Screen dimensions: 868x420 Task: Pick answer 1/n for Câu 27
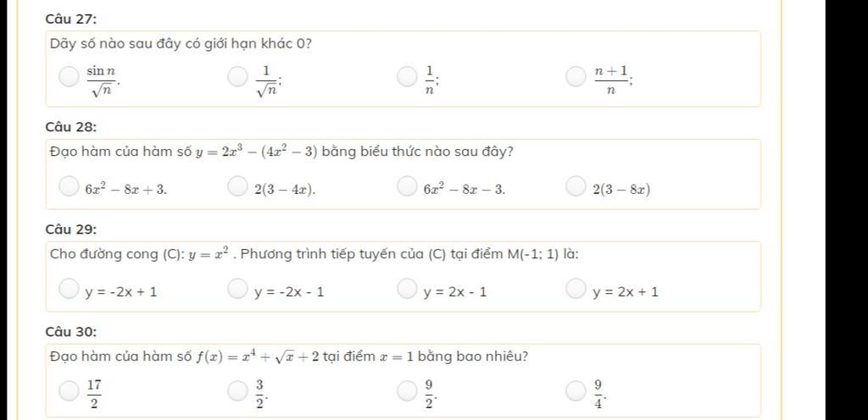point(408,78)
